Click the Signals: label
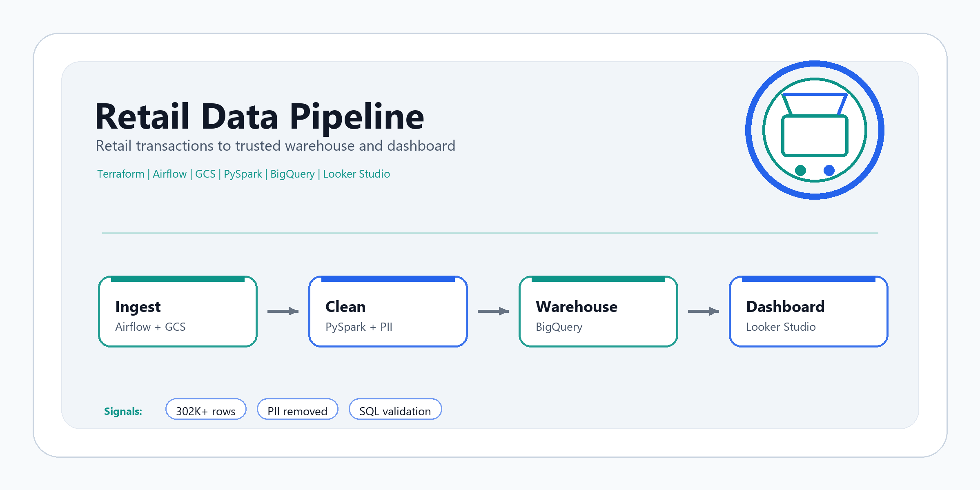The width and height of the screenshot is (980, 490). (123, 411)
